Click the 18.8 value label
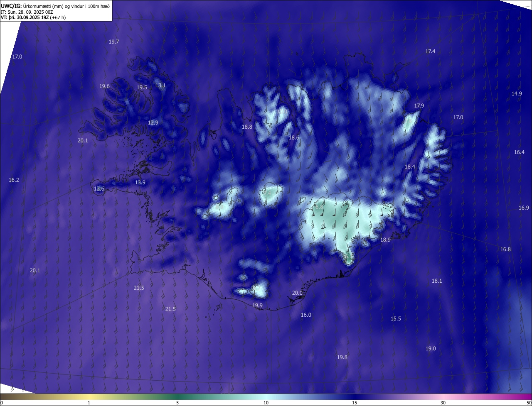The height and width of the screenshot is (406, 532). point(247,127)
